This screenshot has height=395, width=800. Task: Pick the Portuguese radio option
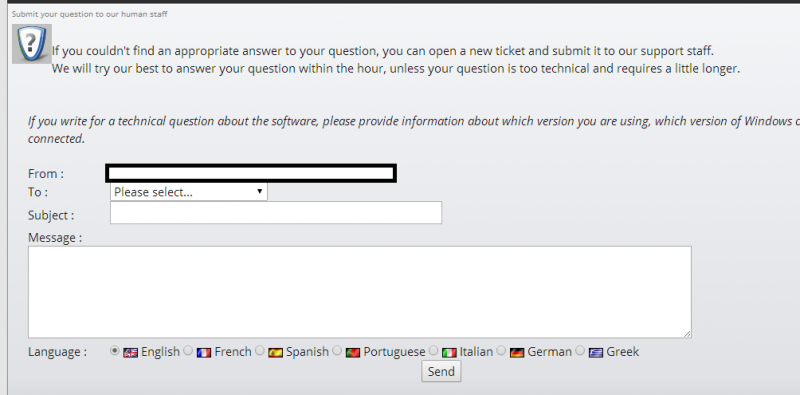pyautogui.click(x=337, y=351)
